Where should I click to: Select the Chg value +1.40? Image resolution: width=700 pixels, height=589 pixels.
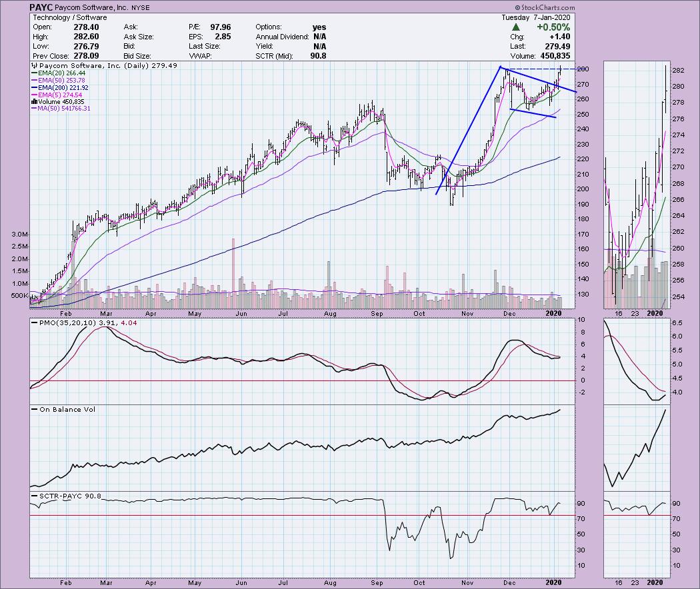(x=560, y=37)
